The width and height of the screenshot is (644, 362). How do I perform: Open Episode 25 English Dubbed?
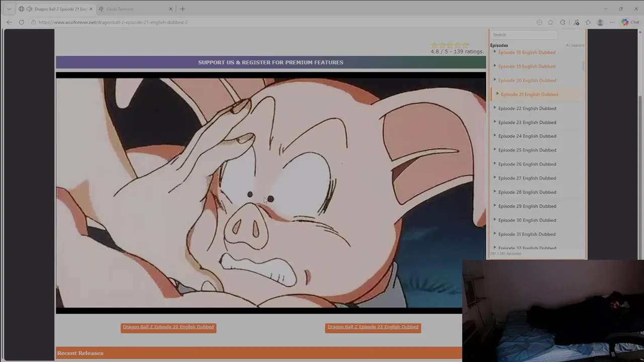point(527,150)
